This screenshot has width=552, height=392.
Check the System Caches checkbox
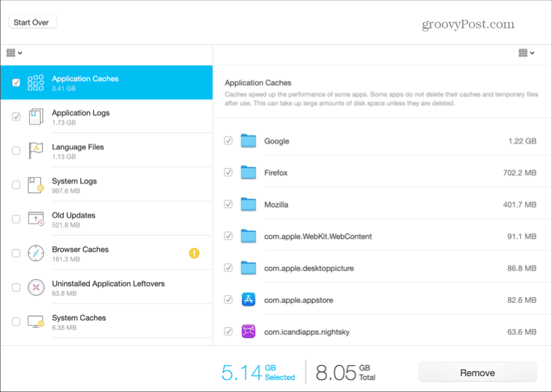point(16,321)
